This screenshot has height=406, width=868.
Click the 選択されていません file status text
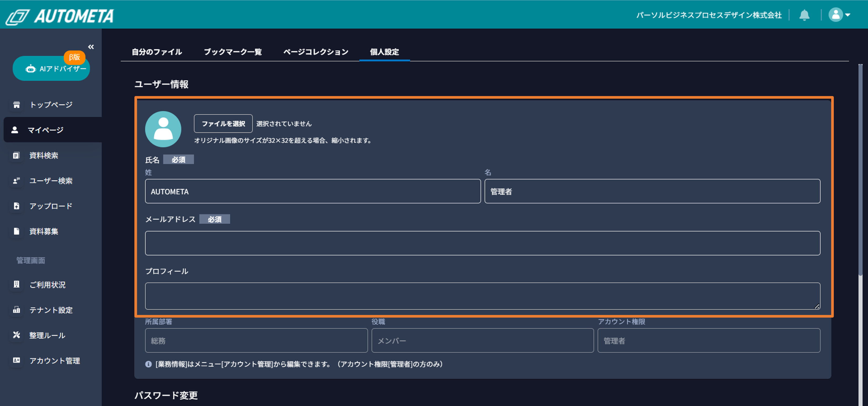coord(284,124)
